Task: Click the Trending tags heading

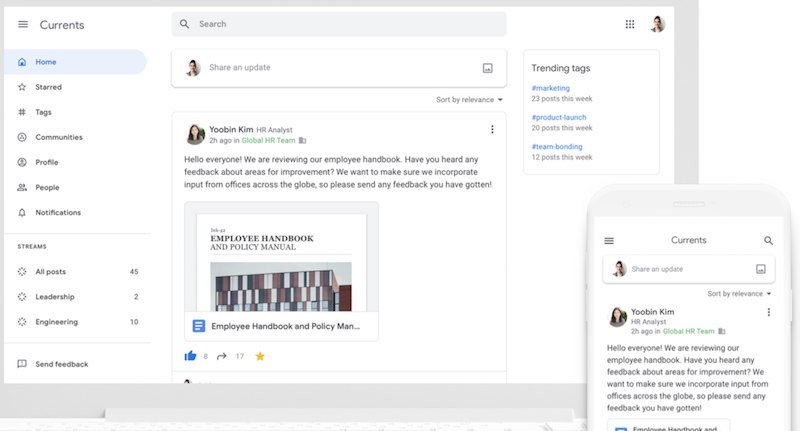Action: pyautogui.click(x=561, y=68)
